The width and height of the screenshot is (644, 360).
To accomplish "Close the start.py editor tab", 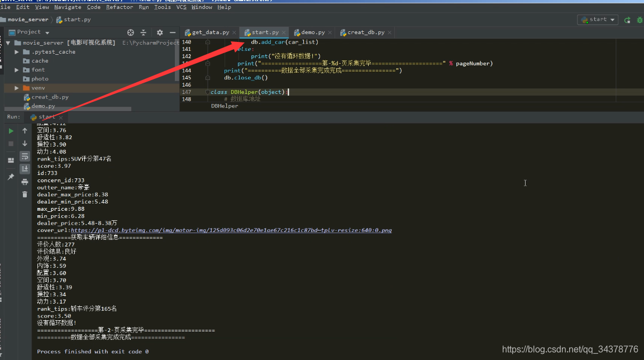I will point(283,33).
